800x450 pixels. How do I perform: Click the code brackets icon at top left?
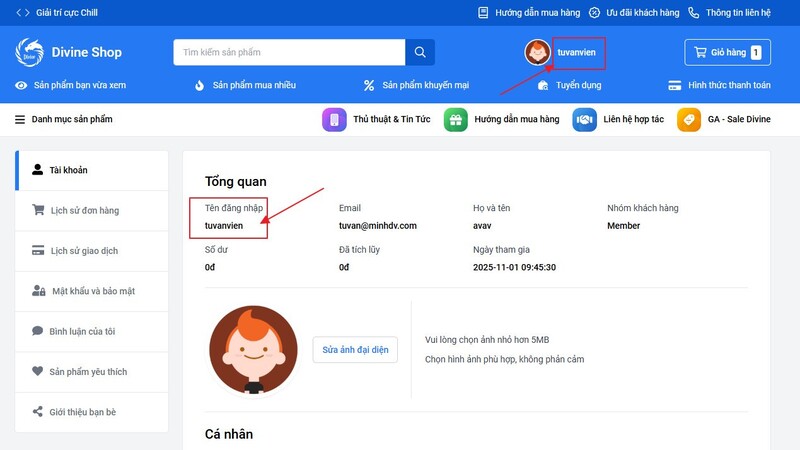click(x=23, y=13)
